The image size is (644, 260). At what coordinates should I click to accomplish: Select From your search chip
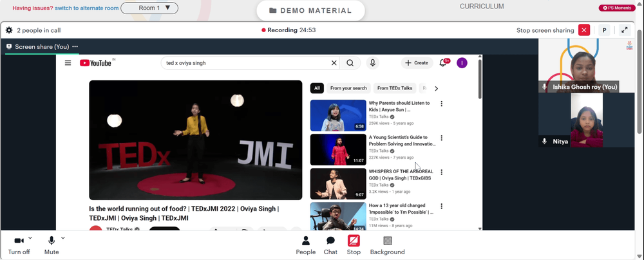[348, 88]
